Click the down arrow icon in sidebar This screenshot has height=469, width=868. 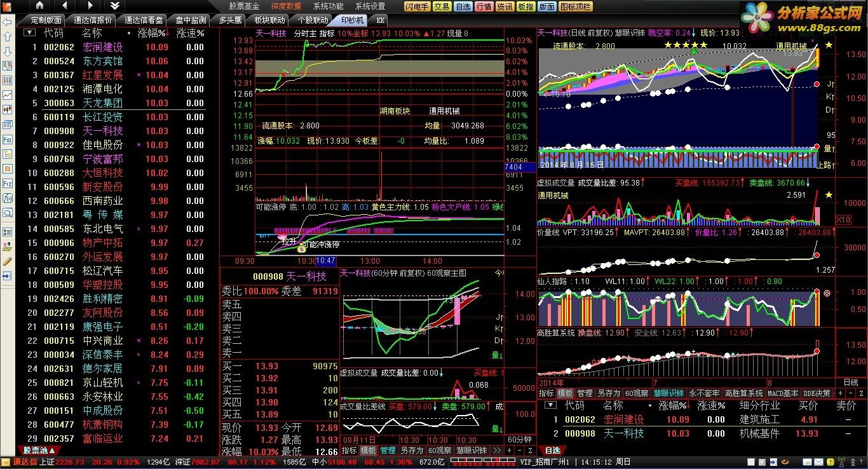(x=7, y=51)
